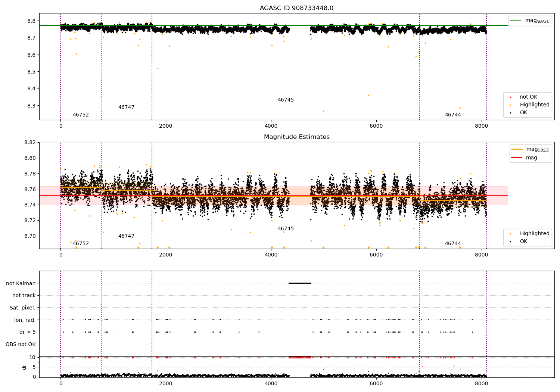Click the '8.72' y-axis tick label
Image resolution: width=560 pixels, height=392 pixels.
click(x=30, y=220)
